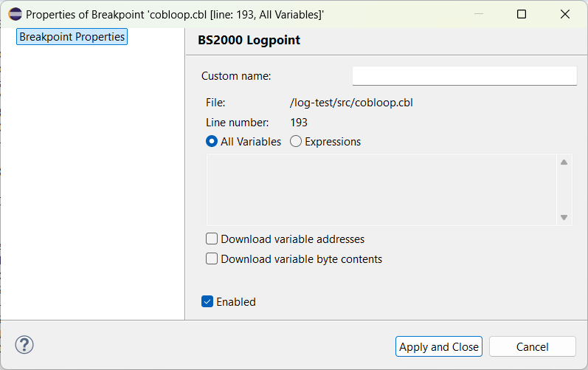Check Download variable byte contents
Image resolution: width=588 pixels, height=370 pixels.
click(x=212, y=259)
